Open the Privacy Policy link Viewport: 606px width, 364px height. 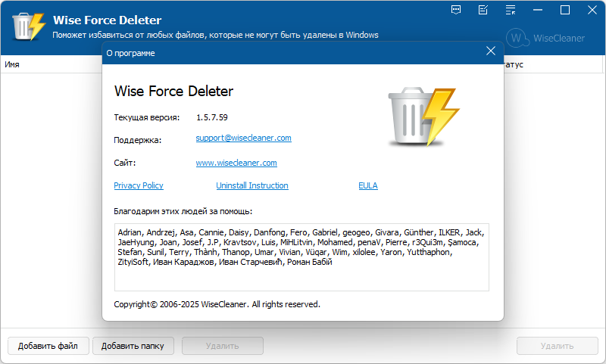pyautogui.click(x=139, y=185)
